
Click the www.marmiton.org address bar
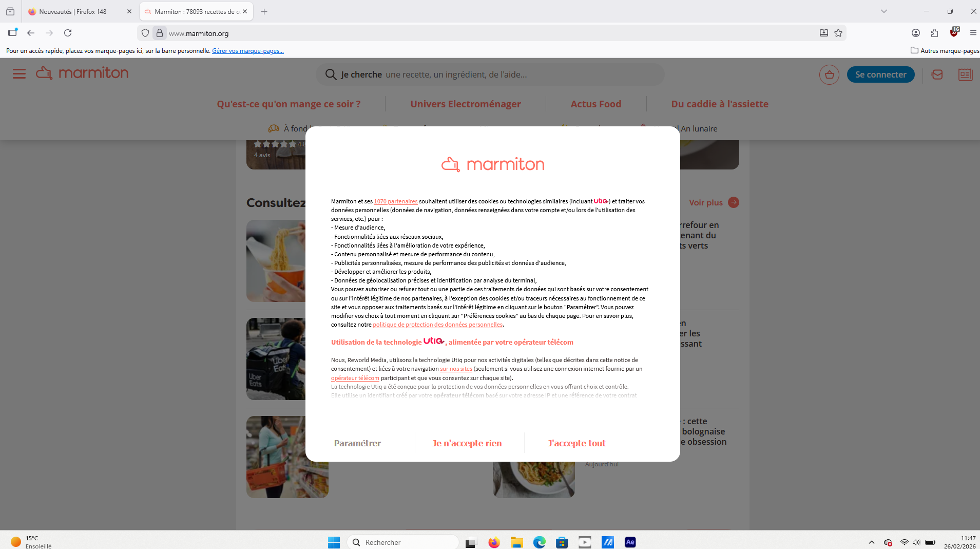462,33
